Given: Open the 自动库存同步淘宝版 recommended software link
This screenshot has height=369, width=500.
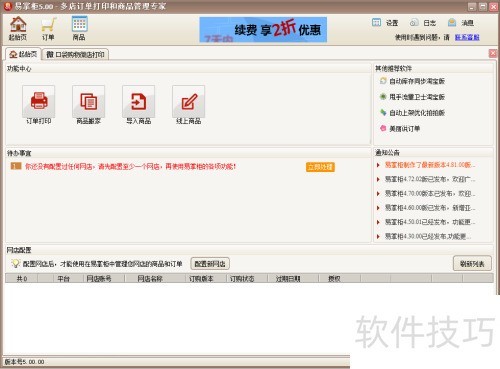Looking at the screenshot, I should tap(413, 81).
